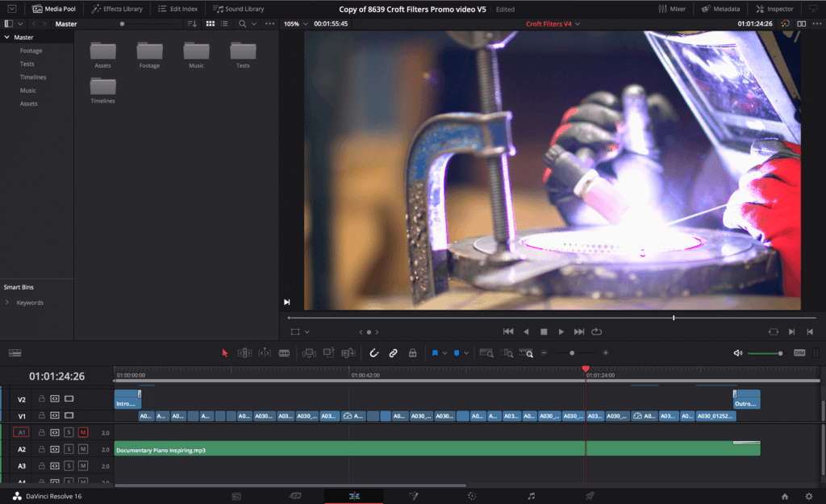This screenshot has height=504, width=826.
Task: Click the timeline zoom out minus button
Action: [544, 353]
